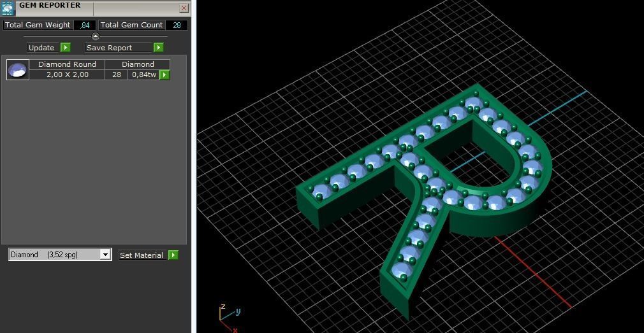Image resolution: width=644 pixels, height=333 pixels.
Task: Open the Diamond (3,52 spg) material dropdown
Action: 106,255
